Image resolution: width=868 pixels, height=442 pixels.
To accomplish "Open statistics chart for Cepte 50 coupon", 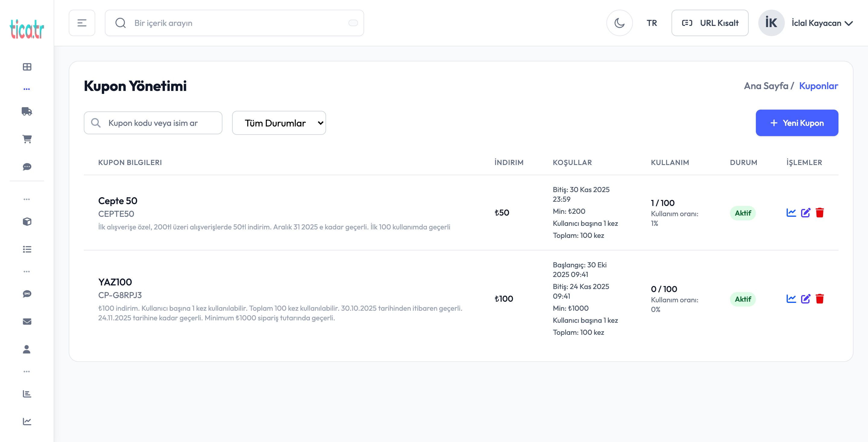I will 791,213.
